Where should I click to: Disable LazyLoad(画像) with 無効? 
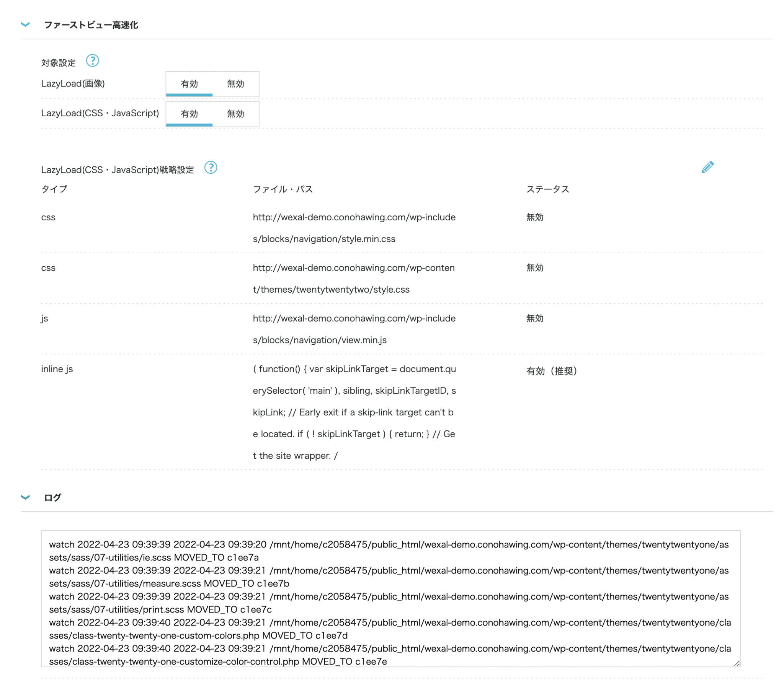(235, 83)
